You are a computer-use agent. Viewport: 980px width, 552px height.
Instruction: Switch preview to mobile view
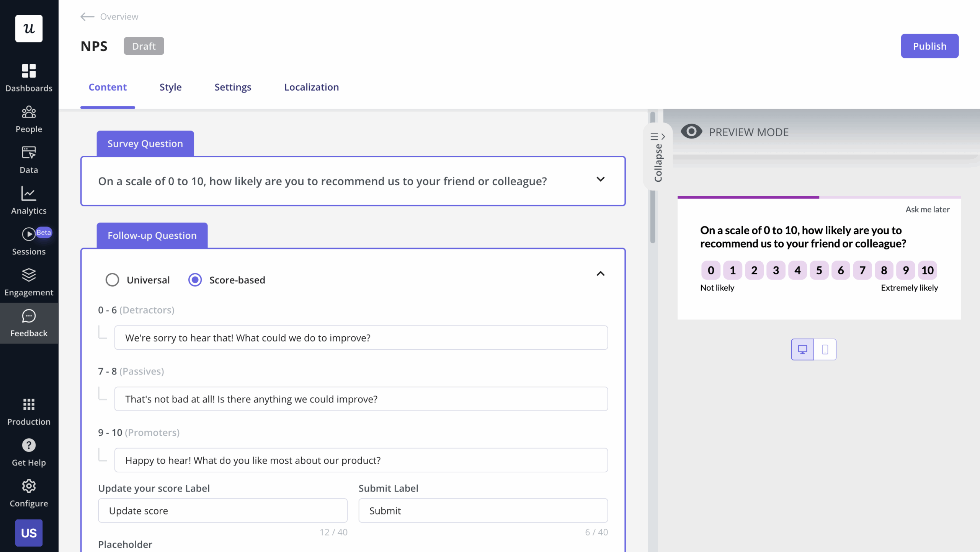coord(825,349)
